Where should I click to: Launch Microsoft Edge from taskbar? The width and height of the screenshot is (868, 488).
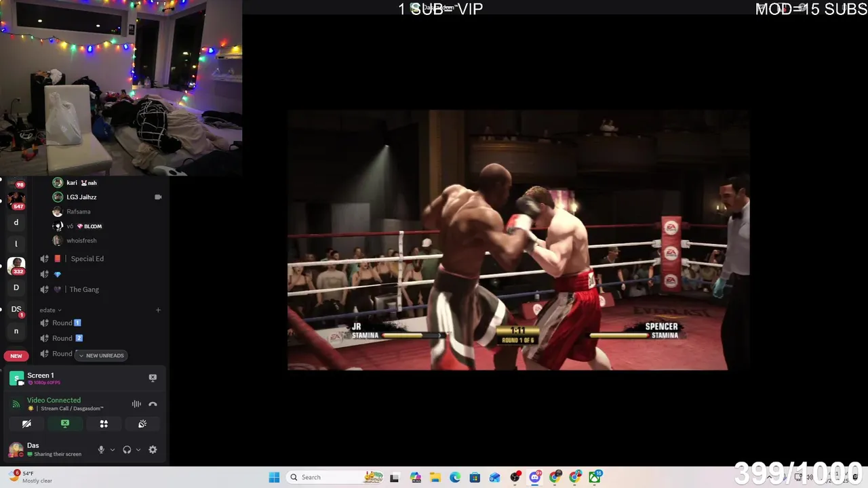(x=455, y=477)
